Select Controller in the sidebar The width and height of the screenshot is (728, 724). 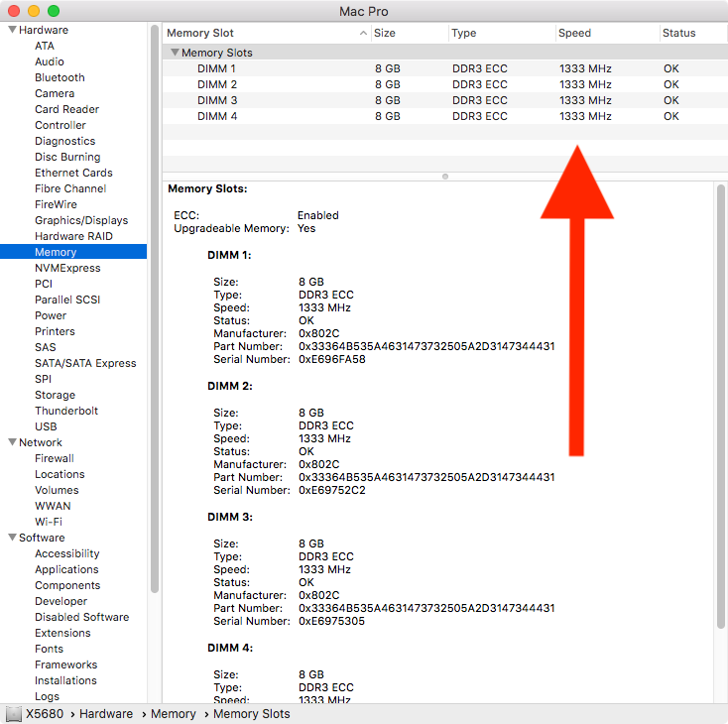pos(61,125)
